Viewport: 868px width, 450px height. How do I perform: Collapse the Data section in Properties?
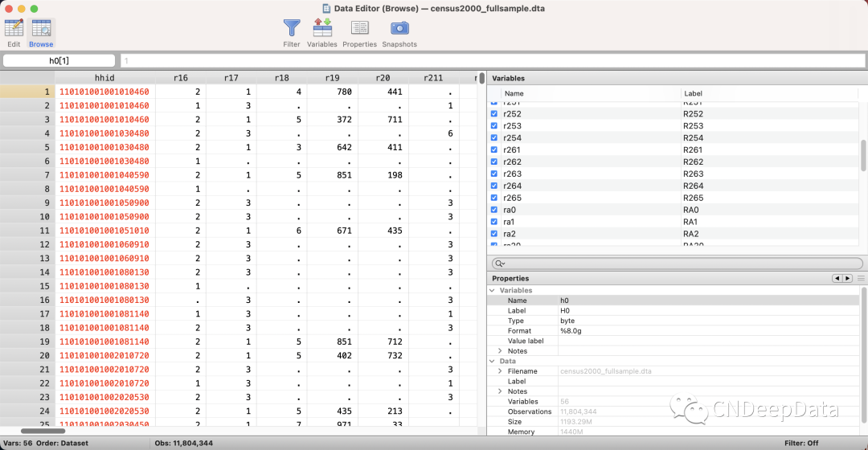(x=492, y=361)
